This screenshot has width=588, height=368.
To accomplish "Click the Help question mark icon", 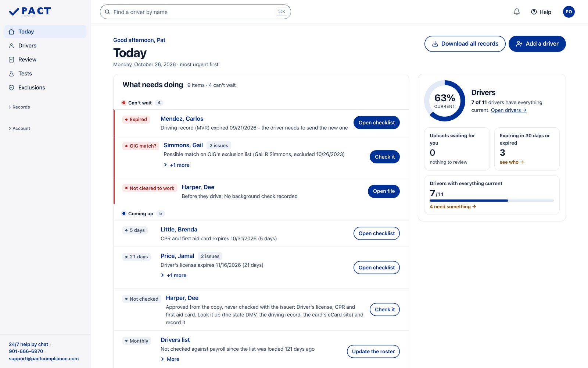I will (x=534, y=12).
